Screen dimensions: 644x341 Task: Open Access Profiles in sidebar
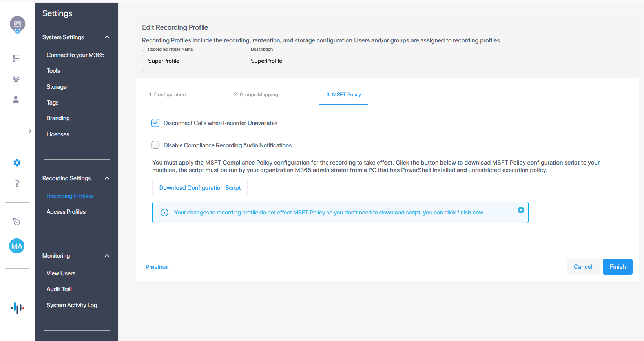coord(66,212)
